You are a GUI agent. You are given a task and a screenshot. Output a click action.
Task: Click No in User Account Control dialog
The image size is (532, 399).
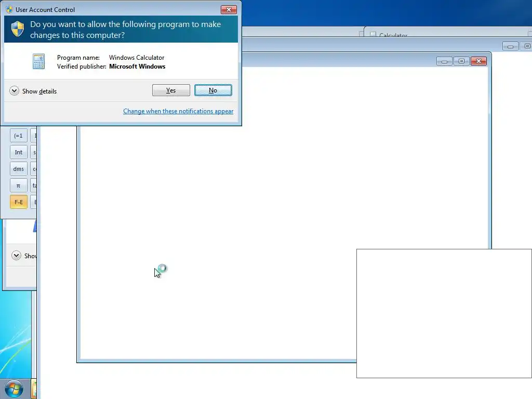point(213,90)
